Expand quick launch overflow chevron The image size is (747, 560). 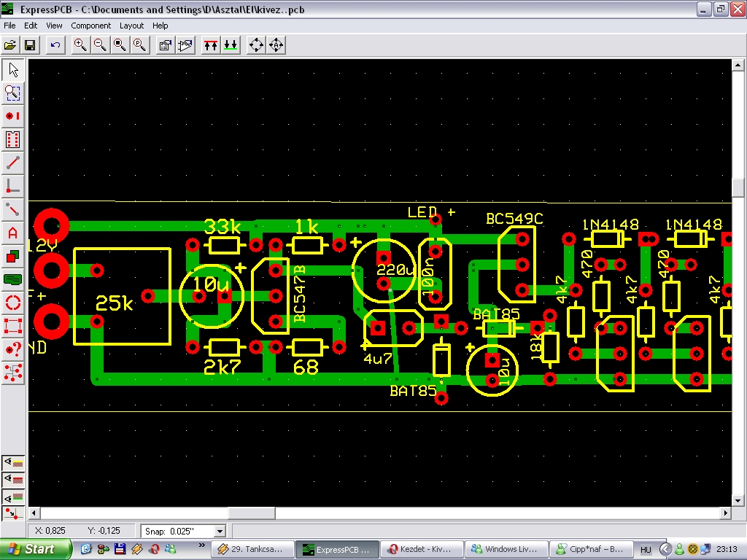coord(201,545)
